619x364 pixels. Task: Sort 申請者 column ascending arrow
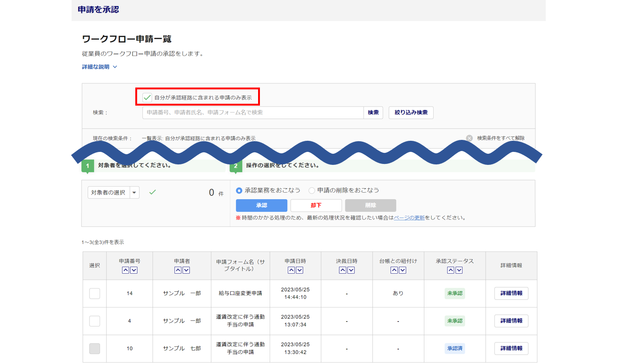coord(178,270)
